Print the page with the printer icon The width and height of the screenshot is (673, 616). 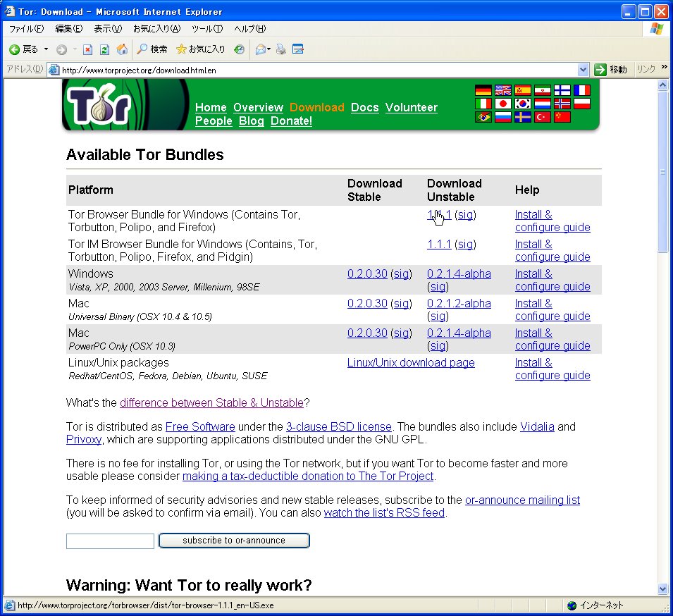[x=280, y=49]
